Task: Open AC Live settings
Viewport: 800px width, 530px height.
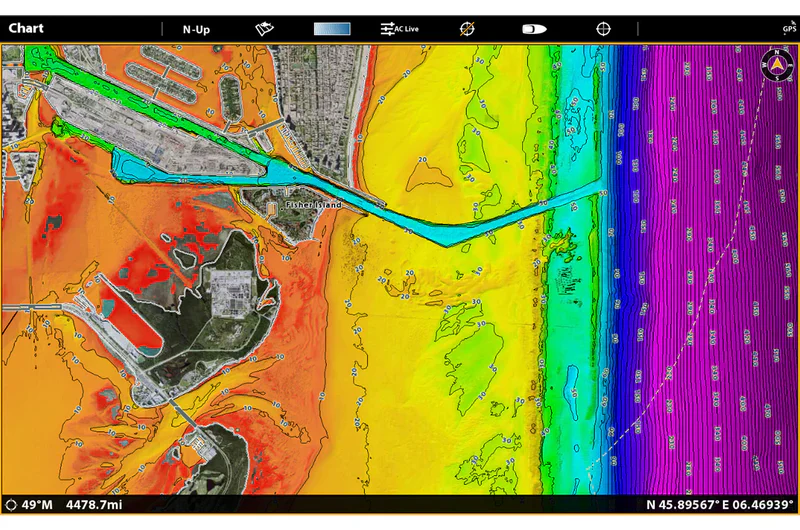Action: [399, 29]
